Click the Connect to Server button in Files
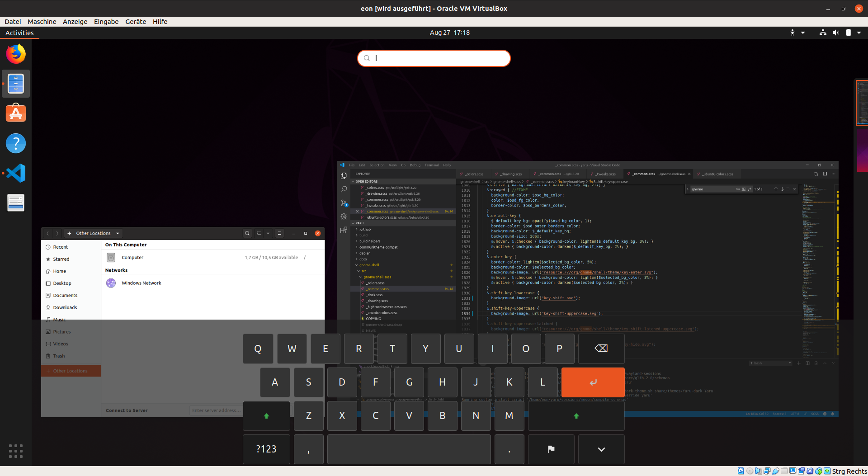Viewport: 868px width, 476px height. point(126,410)
